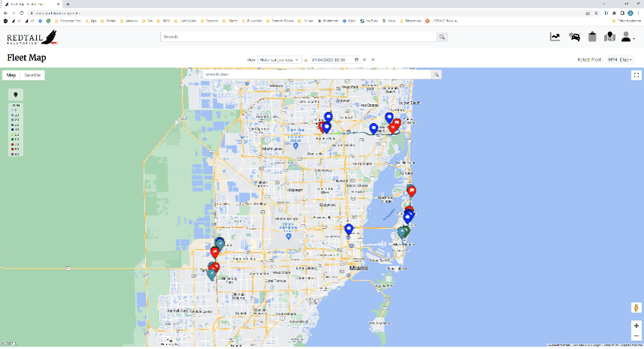Open the clipboard reports icon
644x349 pixels.
592,37
